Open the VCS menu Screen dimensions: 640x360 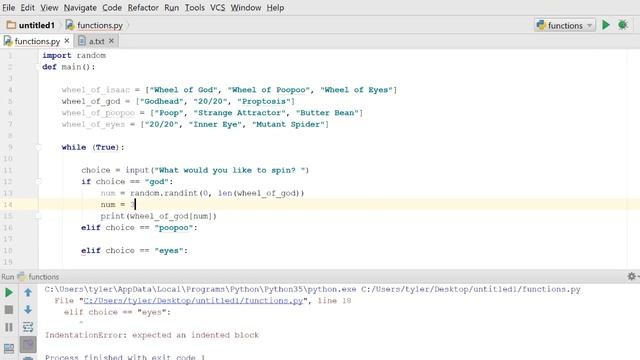pos(218,8)
